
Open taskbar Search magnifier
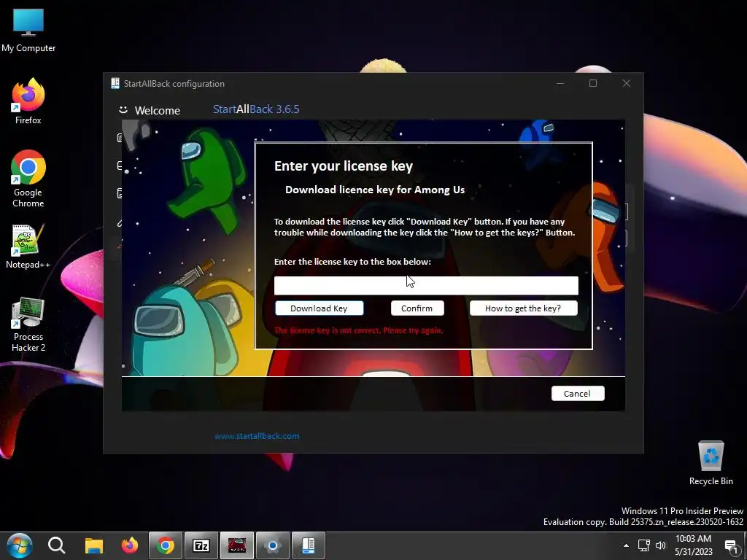57,545
